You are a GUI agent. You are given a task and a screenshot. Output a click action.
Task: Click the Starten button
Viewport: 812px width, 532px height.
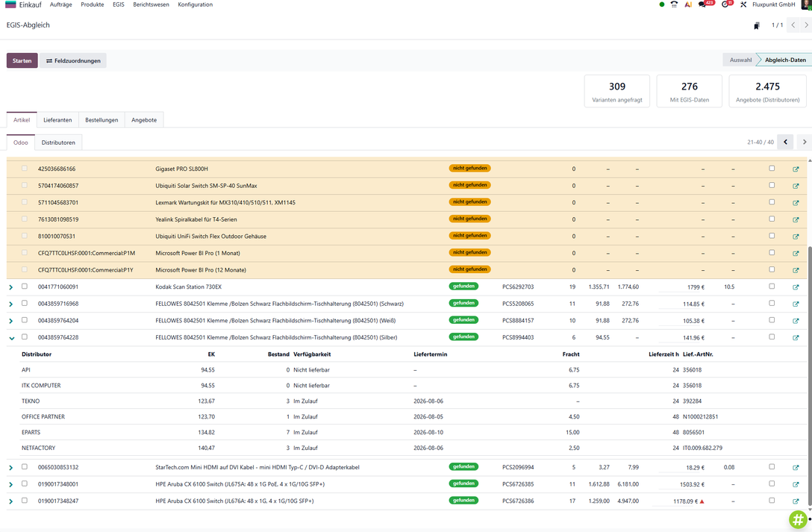[x=22, y=60]
